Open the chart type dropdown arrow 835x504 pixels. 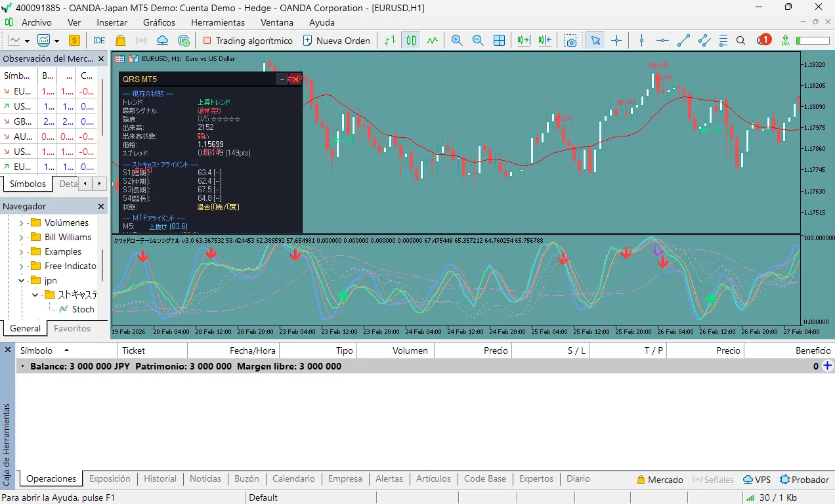coord(27,41)
